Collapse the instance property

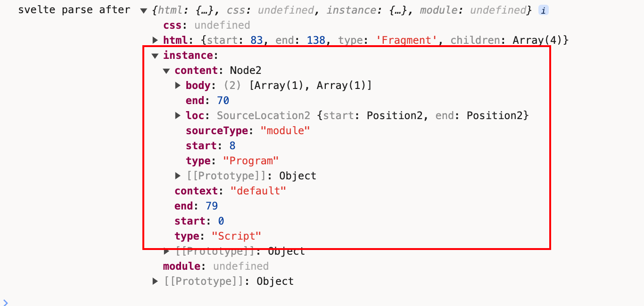pos(155,56)
